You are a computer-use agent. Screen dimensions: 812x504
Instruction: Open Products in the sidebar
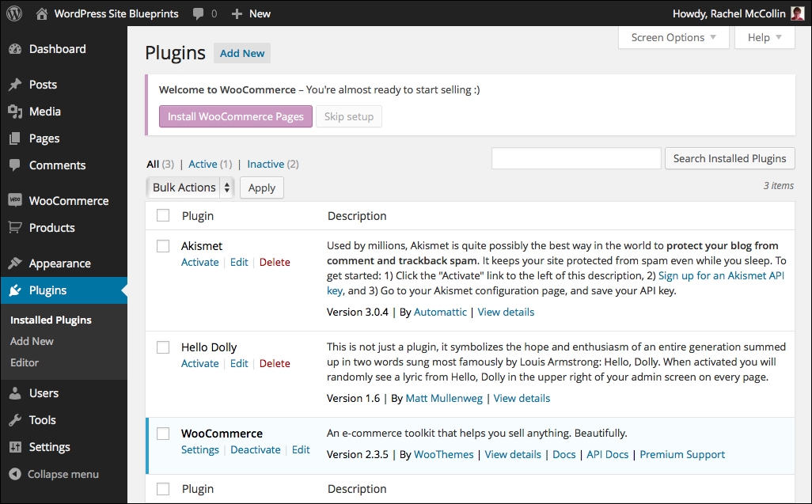[51, 228]
